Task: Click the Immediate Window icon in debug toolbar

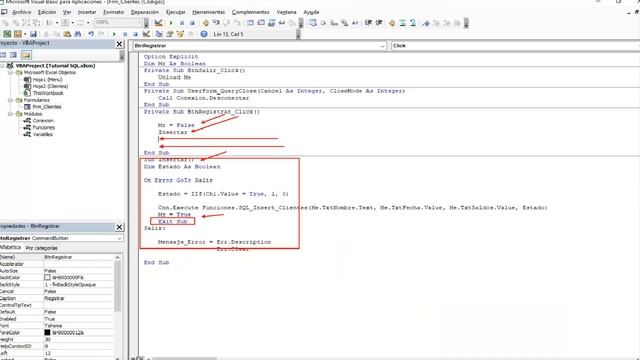Action: click(x=261, y=23)
